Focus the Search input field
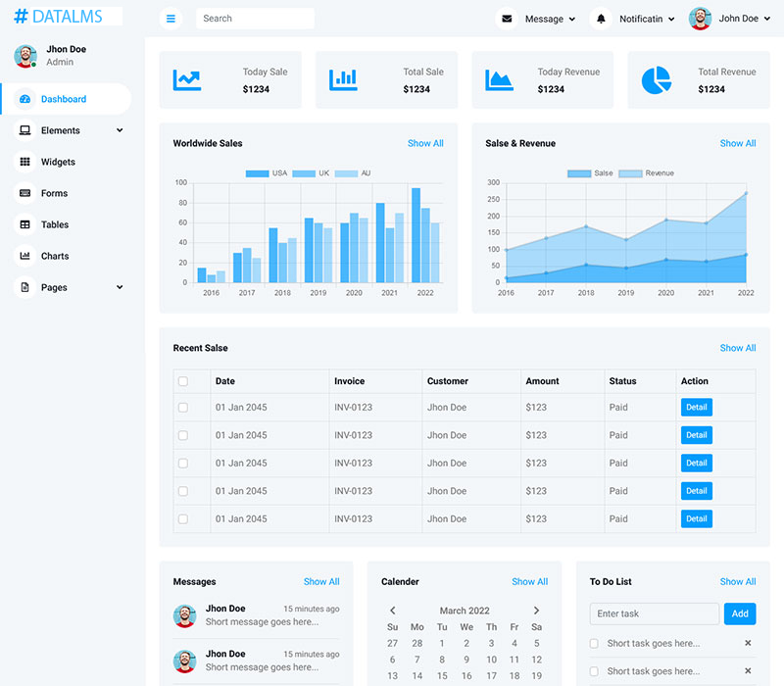The image size is (784, 686). coord(255,19)
